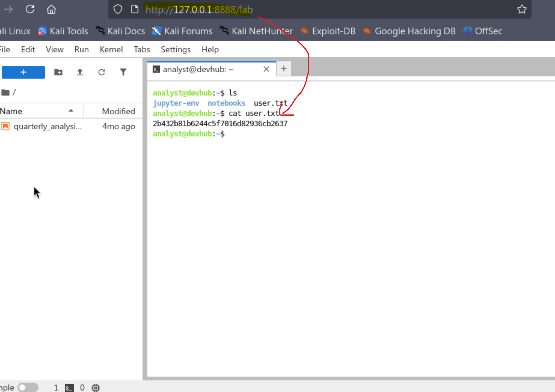Open the Tabs menu
Viewport: 555px width, 392px height.
click(142, 49)
